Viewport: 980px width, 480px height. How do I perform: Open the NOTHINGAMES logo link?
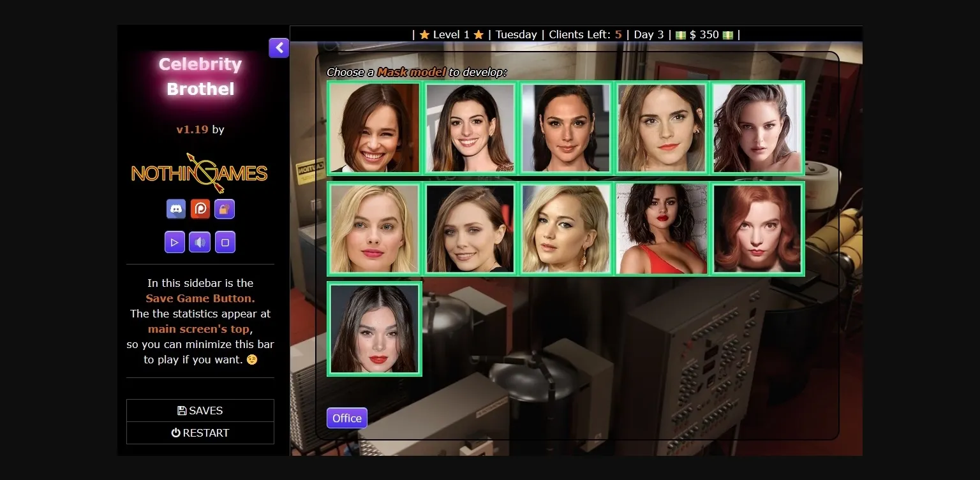click(x=200, y=173)
